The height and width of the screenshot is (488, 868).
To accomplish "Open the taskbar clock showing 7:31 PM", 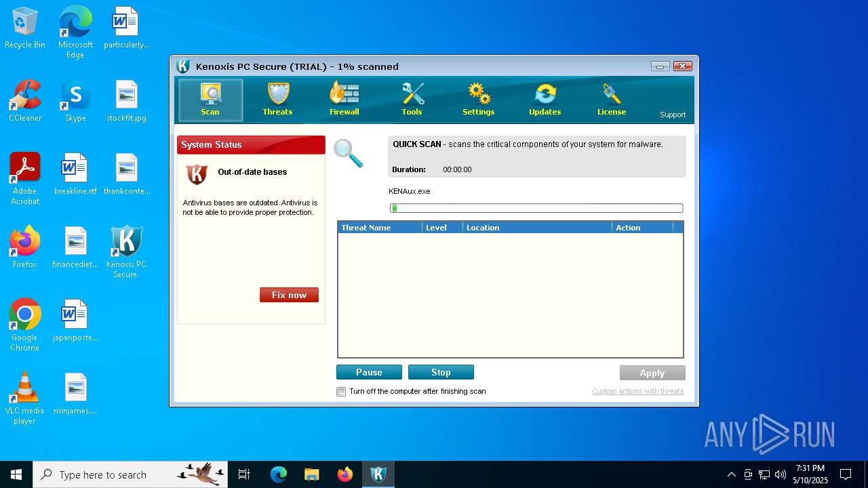I will [x=810, y=474].
